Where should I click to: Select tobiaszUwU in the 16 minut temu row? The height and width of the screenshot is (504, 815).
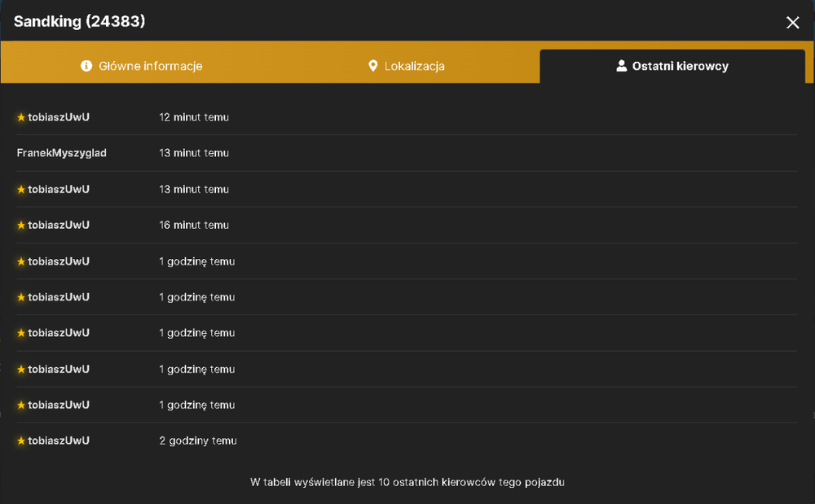tap(59, 226)
